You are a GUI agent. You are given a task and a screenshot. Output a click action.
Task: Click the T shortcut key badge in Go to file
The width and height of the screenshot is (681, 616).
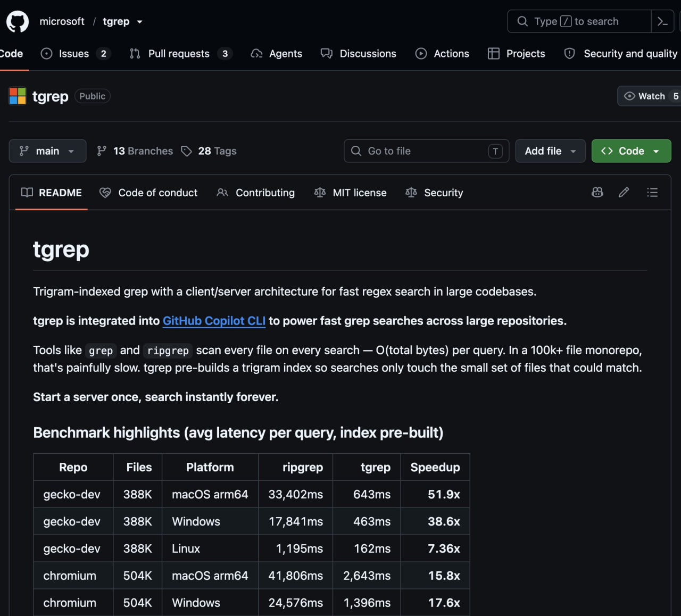(x=495, y=151)
